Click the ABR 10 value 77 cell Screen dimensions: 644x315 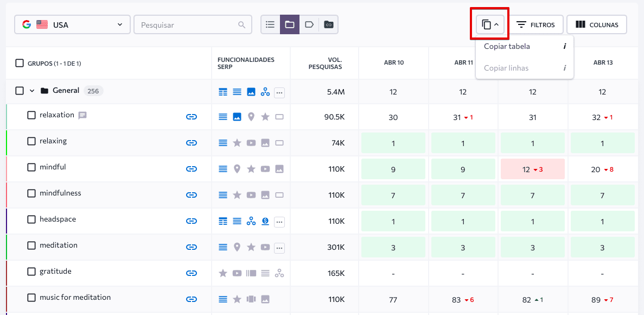click(x=393, y=300)
